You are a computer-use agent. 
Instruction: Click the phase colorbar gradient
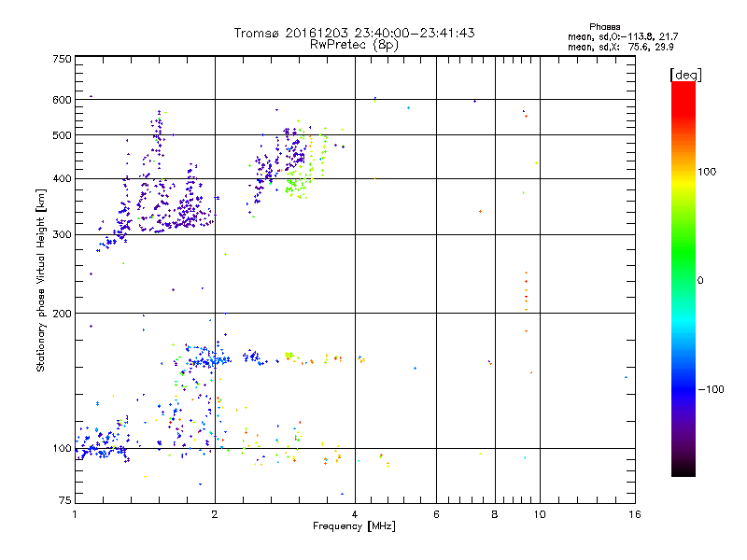pos(684,278)
